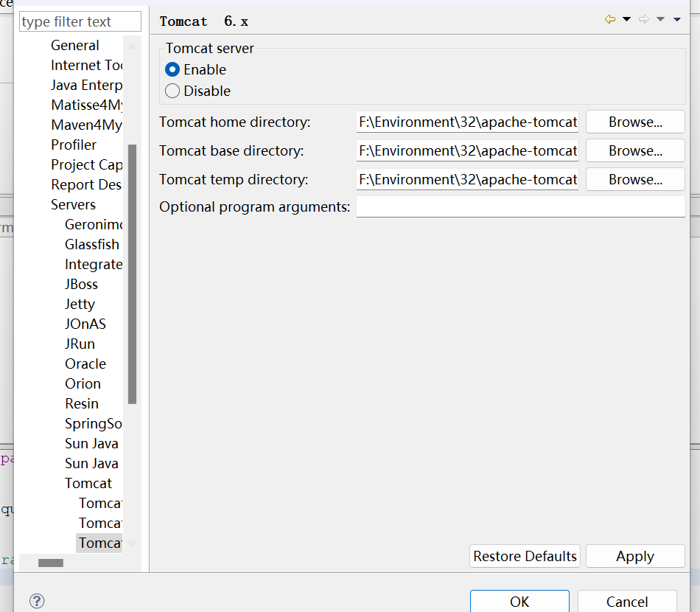The height and width of the screenshot is (612, 700).
Task: Click the Tomcat temp directory field
Action: (x=467, y=179)
